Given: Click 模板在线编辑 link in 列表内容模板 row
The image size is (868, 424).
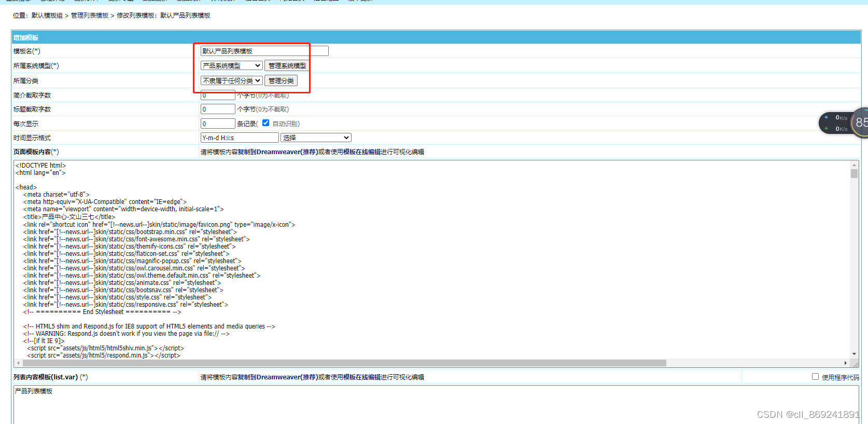Looking at the screenshot, I should coord(362,377).
